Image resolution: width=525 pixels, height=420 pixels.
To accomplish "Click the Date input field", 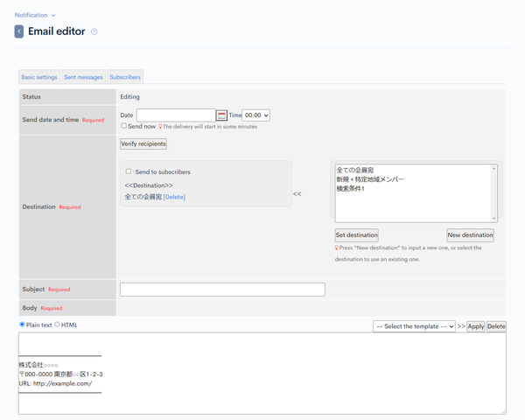I will point(176,115).
